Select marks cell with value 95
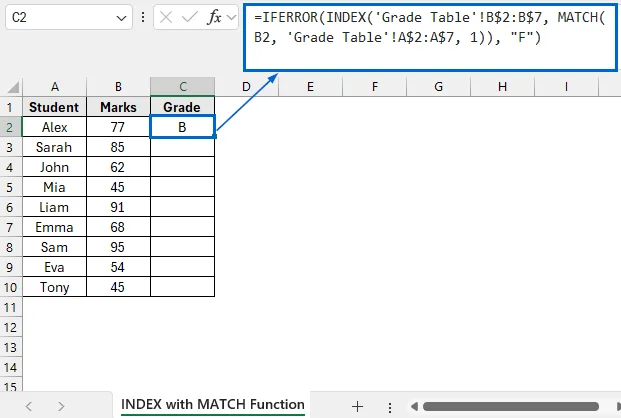This screenshot has height=418, width=621. (x=118, y=247)
